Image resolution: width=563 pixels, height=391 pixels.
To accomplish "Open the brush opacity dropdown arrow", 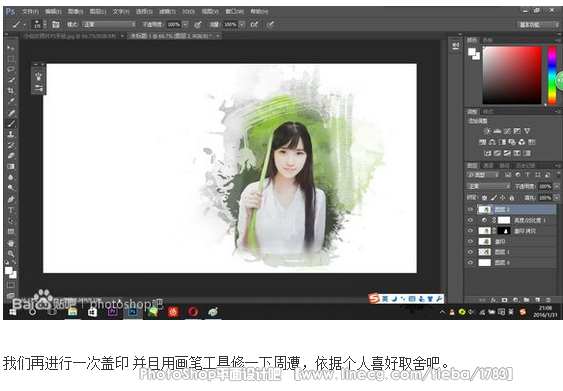I will click(x=185, y=24).
